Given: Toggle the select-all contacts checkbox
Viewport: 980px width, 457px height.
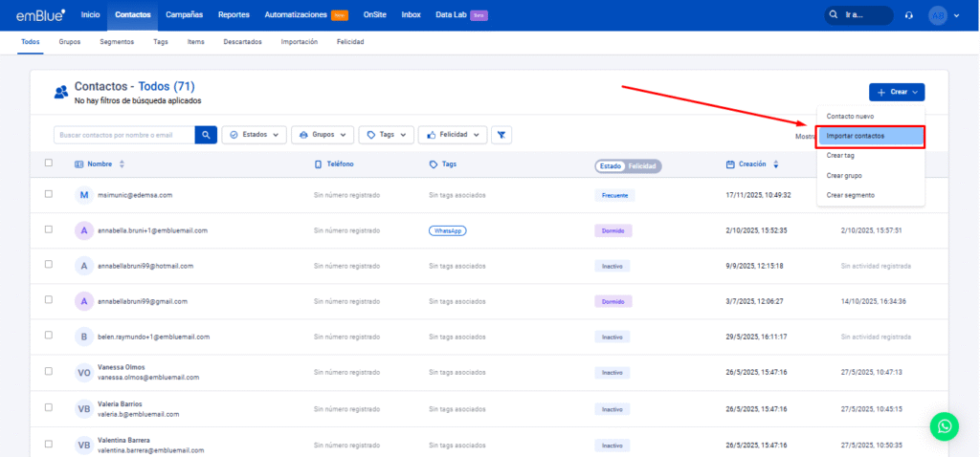Looking at the screenshot, I should [x=49, y=163].
